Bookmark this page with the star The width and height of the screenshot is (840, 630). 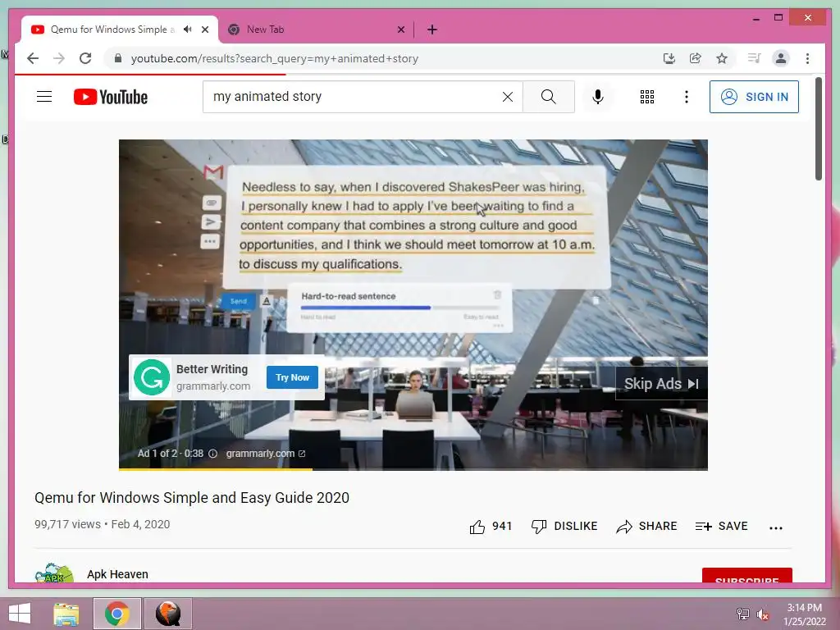tap(722, 58)
